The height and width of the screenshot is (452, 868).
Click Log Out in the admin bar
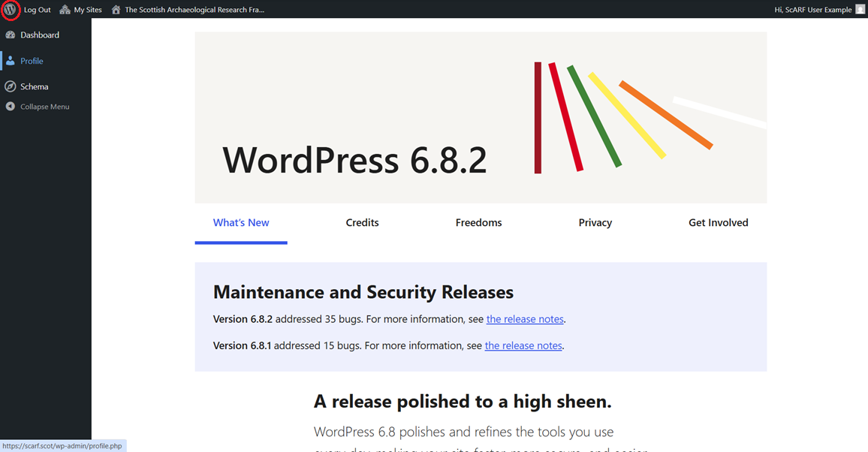[38, 9]
